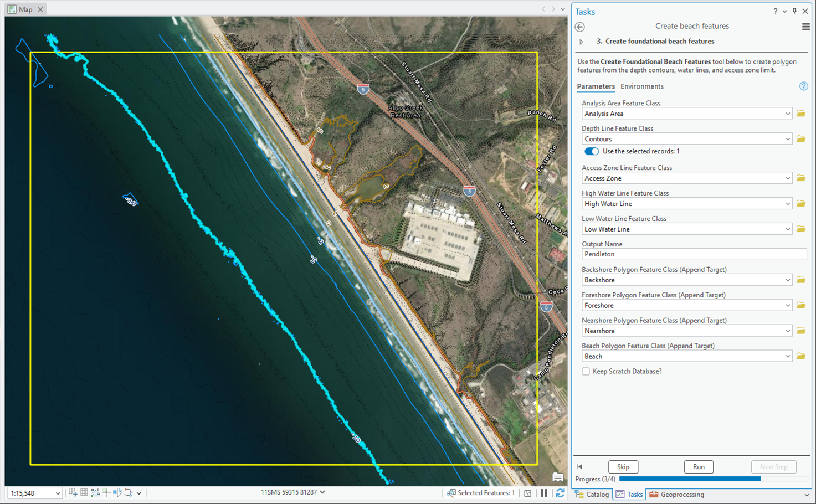Click the back arrow in the Tasks pane

tap(580, 27)
